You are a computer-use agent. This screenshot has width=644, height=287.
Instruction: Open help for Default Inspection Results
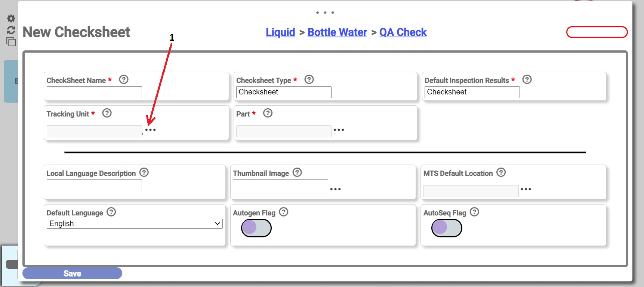pos(527,79)
